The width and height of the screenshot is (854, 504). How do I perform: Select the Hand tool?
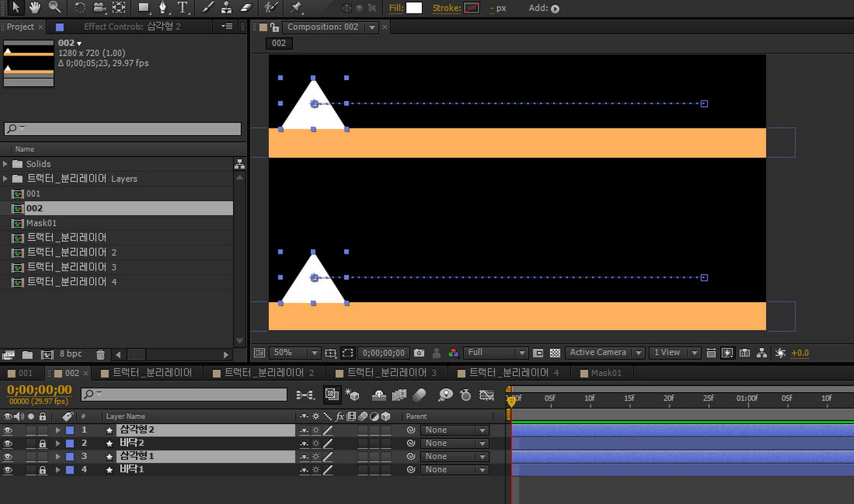click(35, 7)
